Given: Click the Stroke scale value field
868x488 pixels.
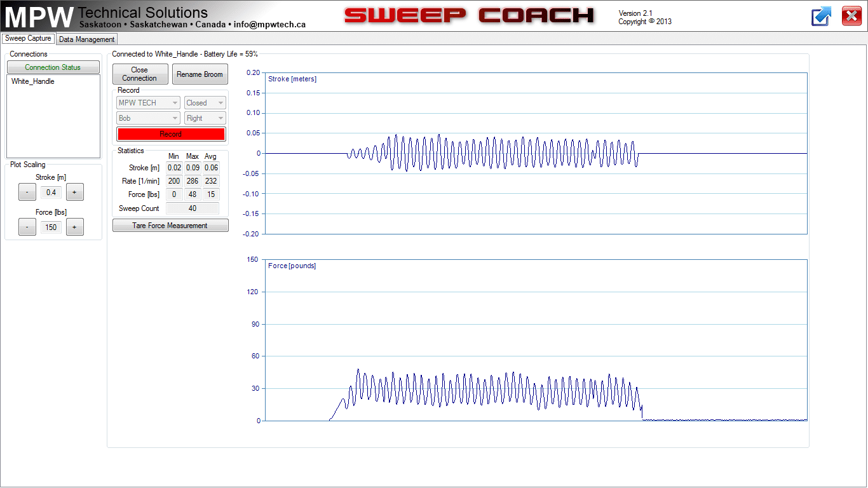Looking at the screenshot, I should click(x=51, y=193).
